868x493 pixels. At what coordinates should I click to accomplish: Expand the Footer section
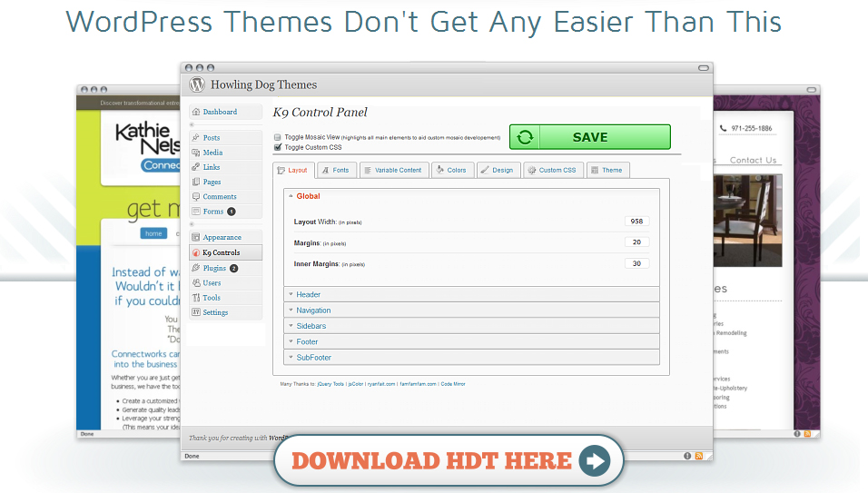471,342
